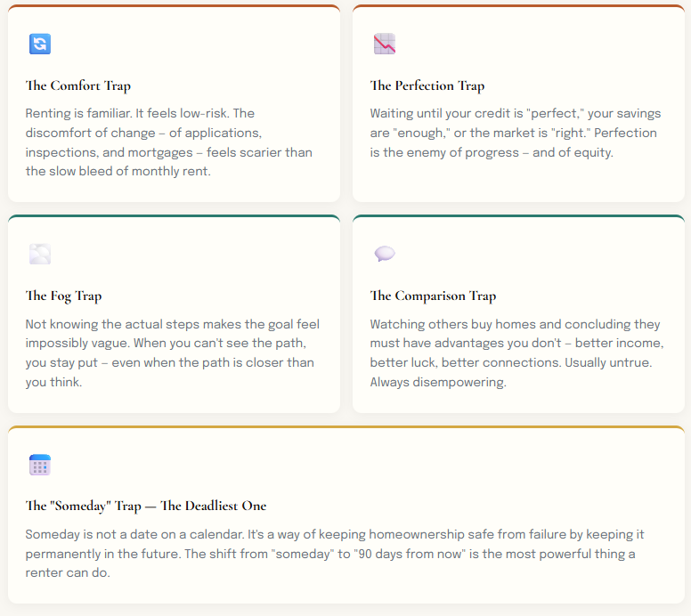Select The Comfort Trap heading
This screenshot has height=616, width=691.
pyautogui.click(x=78, y=85)
